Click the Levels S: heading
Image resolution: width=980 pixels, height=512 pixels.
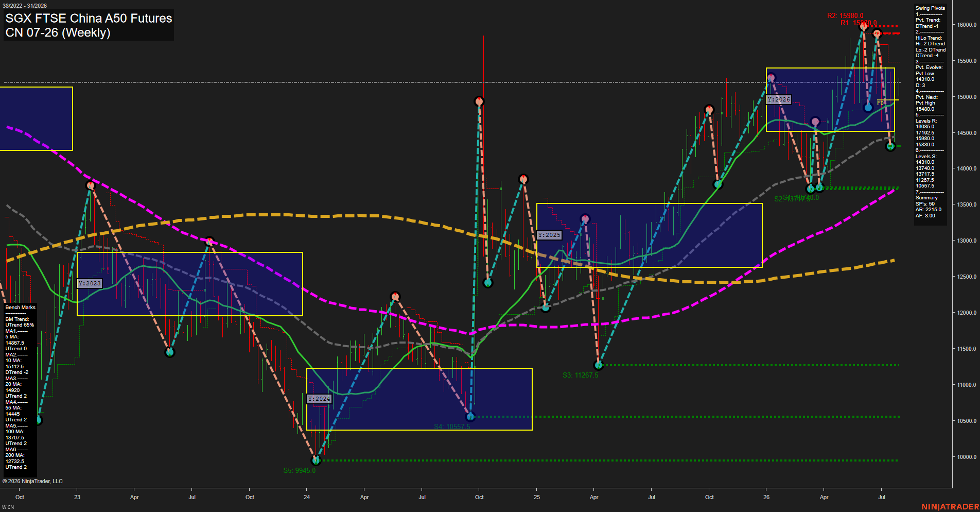[926, 157]
